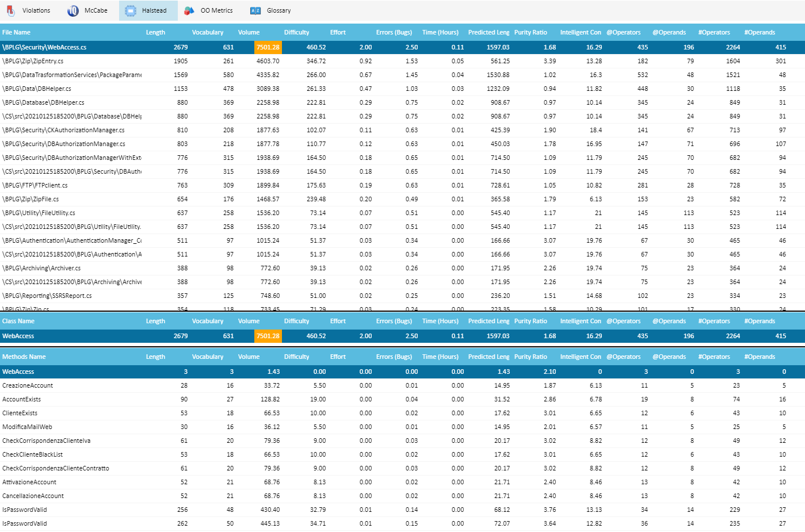This screenshot has height=532, width=805.
Task: Click the McCabe gauge icon
Action: tap(73, 10)
